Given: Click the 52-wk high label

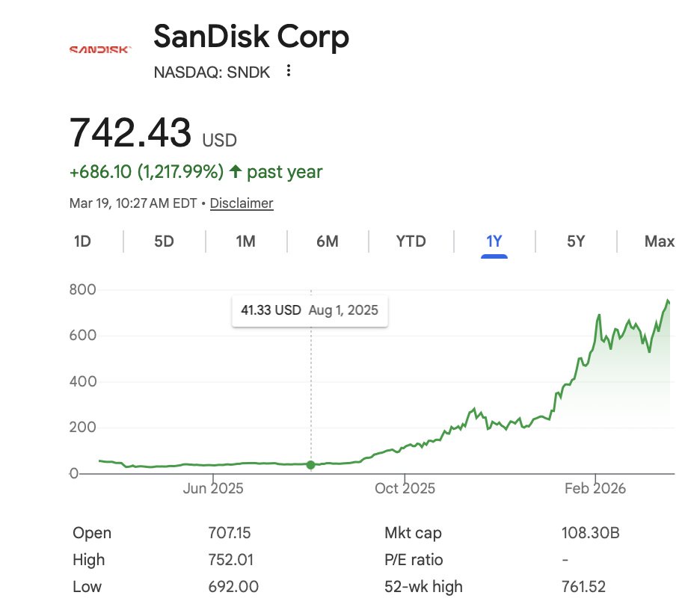Looking at the screenshot, I should click(x=423, y=587).
